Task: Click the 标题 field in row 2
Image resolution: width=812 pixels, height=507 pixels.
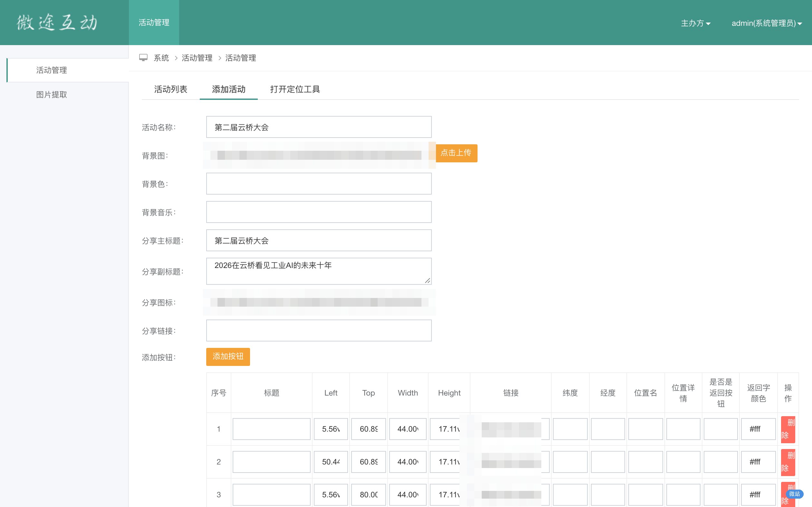Action: (x=271, y=462)
